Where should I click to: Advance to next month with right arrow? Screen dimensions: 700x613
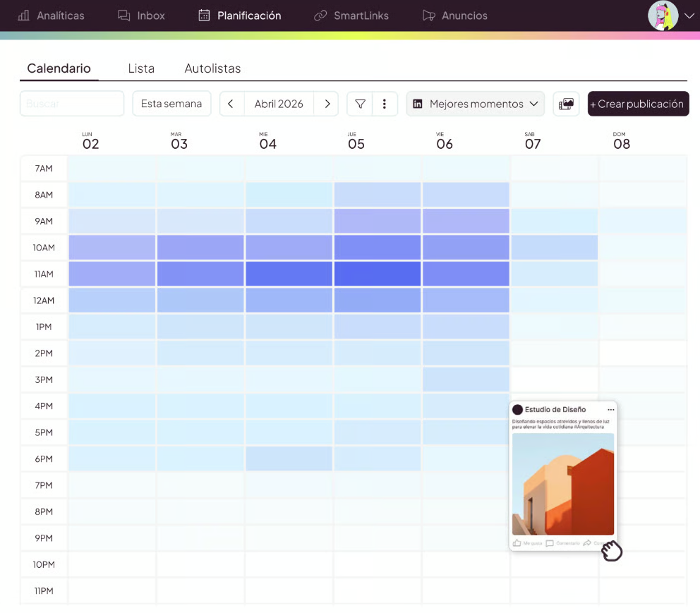point(327,104)
